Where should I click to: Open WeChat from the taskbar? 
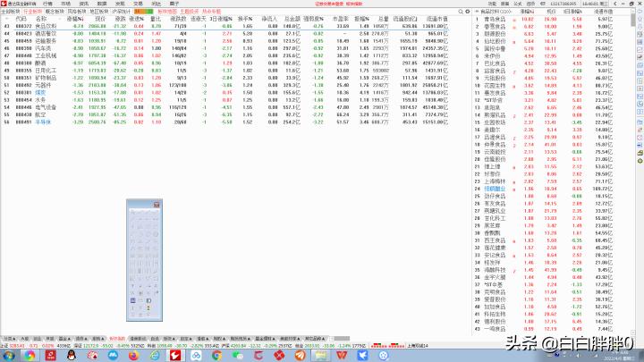click(x=238, y=355)
